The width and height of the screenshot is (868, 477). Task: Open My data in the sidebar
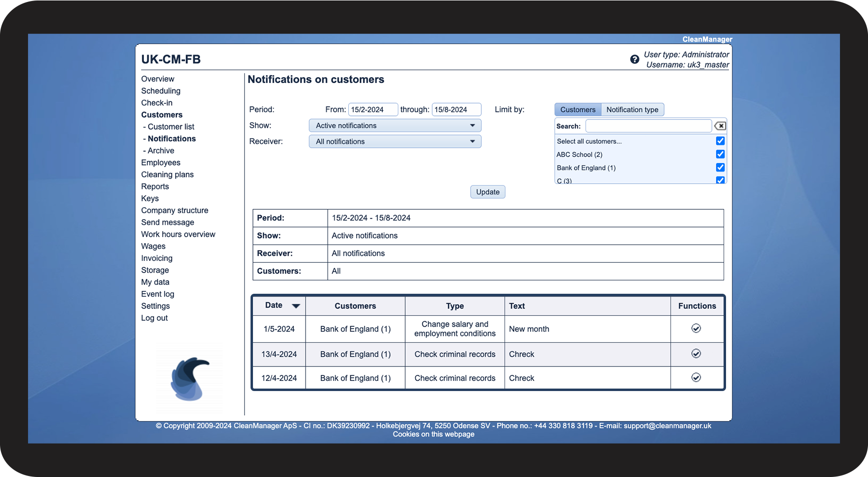coord(155,282)
